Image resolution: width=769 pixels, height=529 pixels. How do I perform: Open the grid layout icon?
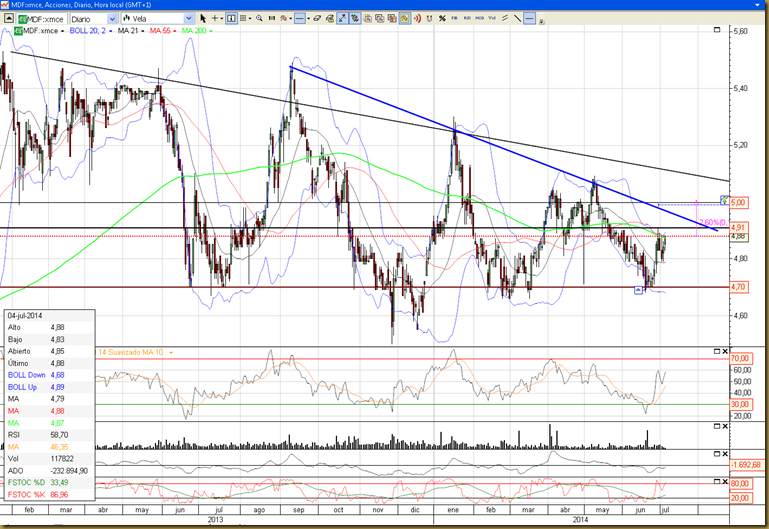243,19
